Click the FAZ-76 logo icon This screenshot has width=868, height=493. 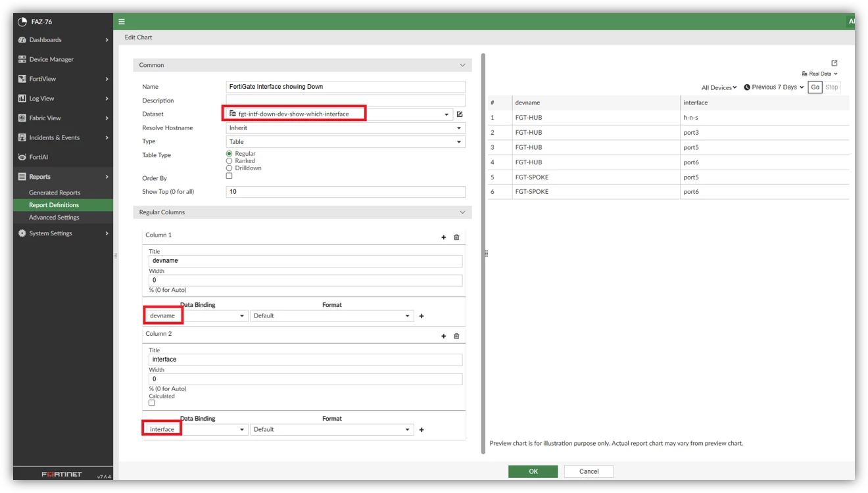[22, 22]
